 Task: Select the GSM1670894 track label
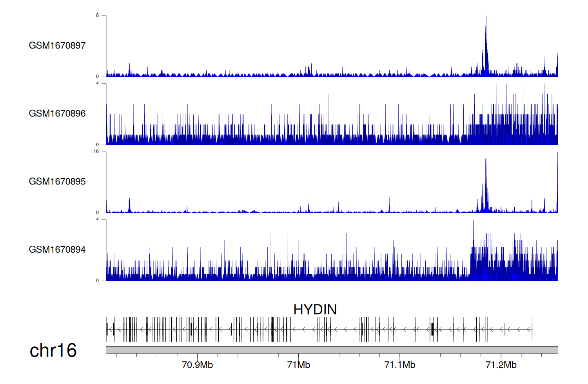(57, 249)
